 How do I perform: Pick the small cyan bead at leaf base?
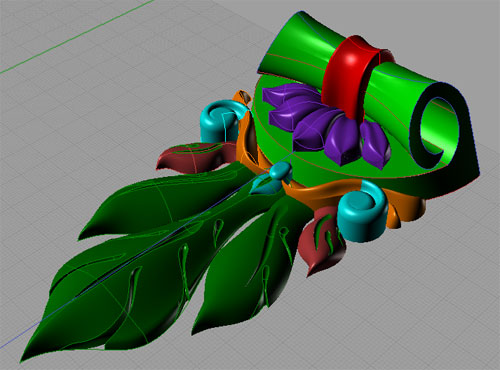[279, 171]
